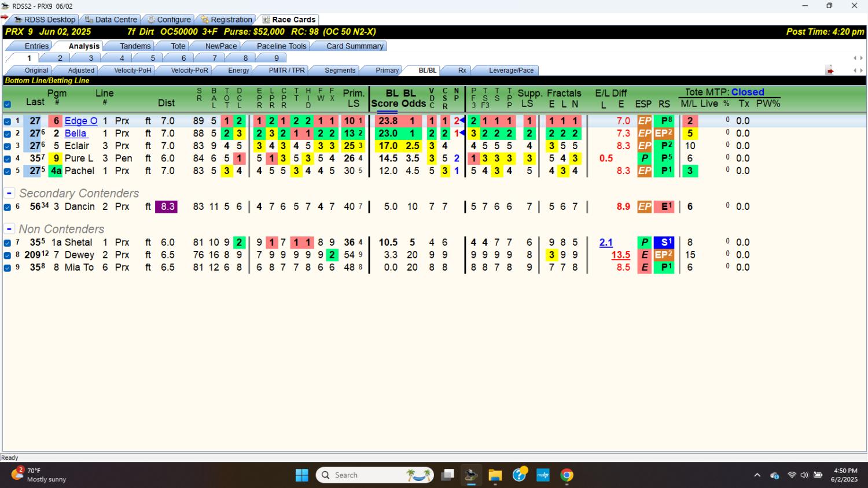868x488 pixels.
Task: Open the Wi-Fi network tray icon
Action: point(792,475)
